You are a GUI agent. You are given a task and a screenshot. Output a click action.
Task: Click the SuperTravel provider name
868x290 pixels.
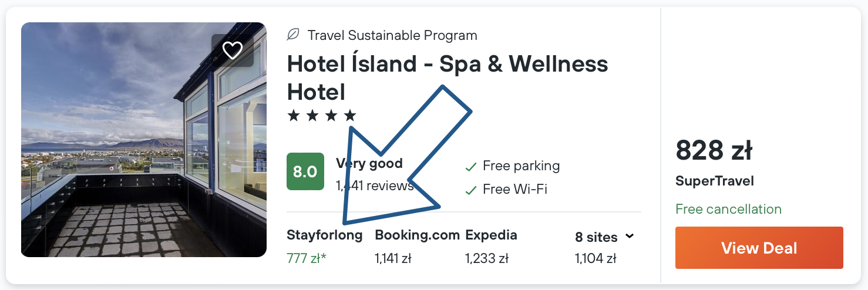[714, 181]
